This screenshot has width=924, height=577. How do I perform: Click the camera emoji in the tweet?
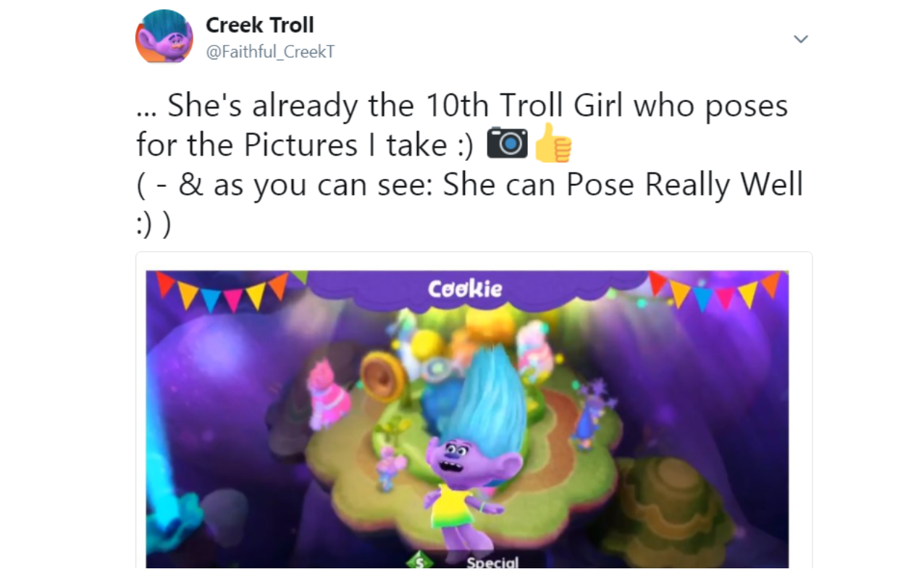pos(507,143)
